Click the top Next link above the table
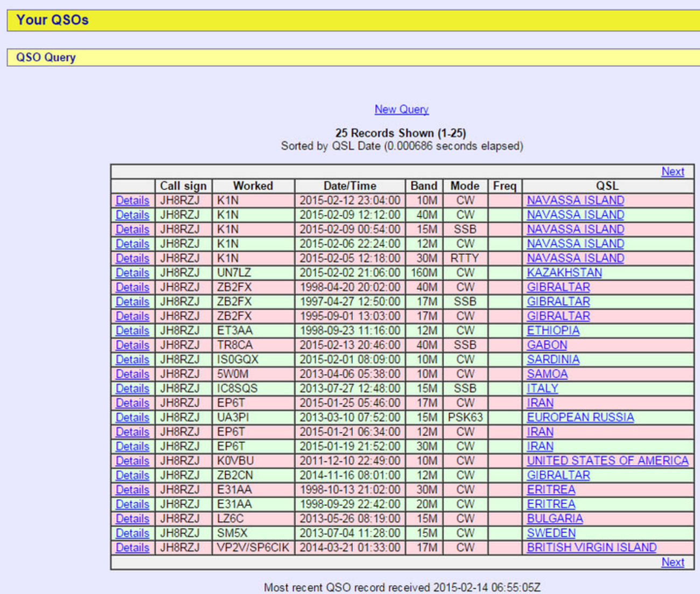The width and height of the screenshot is (700, 594). 672,171
